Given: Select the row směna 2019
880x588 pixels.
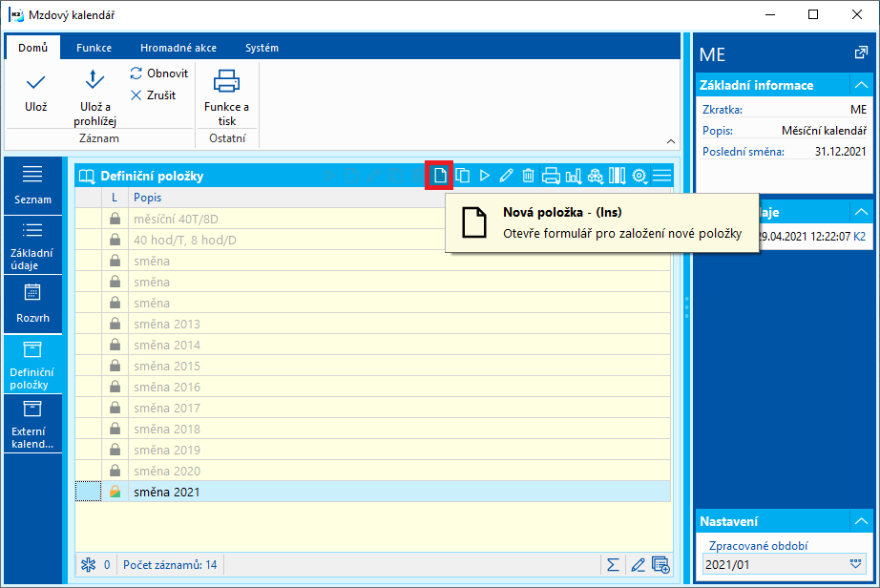Looking at the screenshot, I should click(x=373, y=450).
